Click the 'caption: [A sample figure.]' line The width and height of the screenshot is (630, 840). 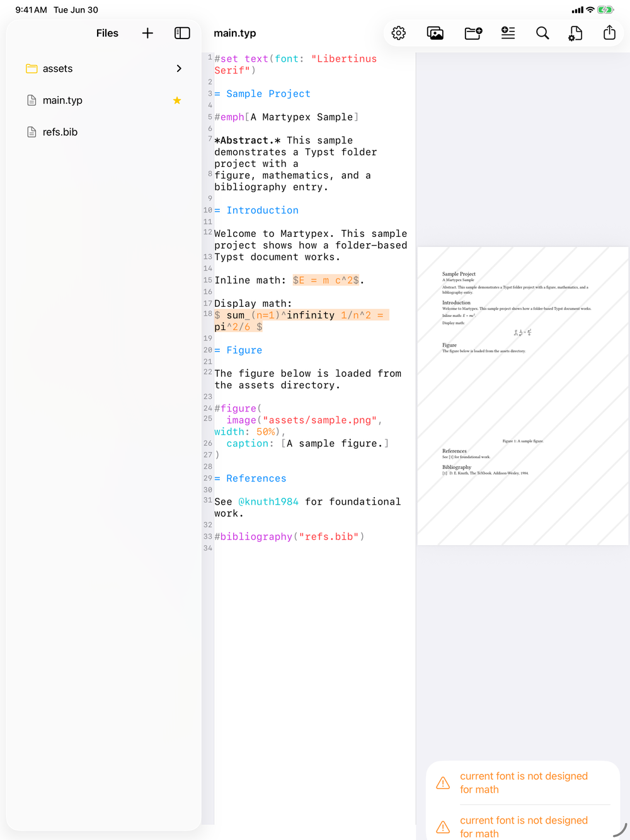click(x=307, y=444)
